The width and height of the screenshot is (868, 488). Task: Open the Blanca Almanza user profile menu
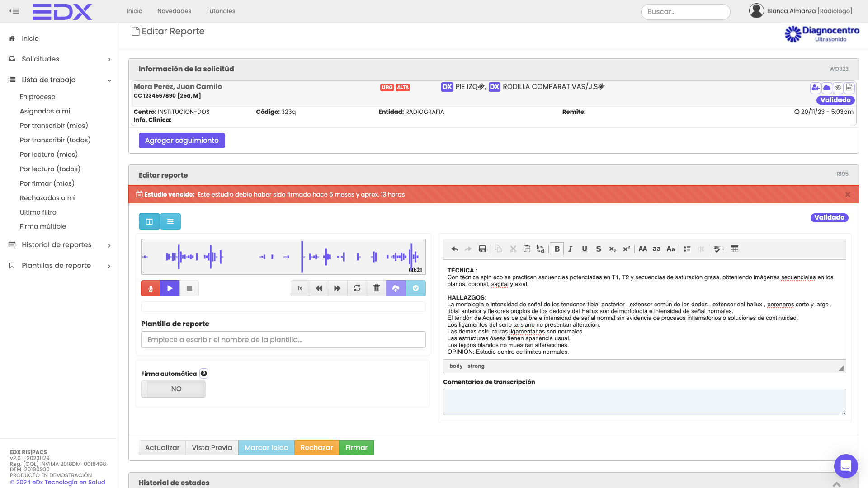coord(801,11)
